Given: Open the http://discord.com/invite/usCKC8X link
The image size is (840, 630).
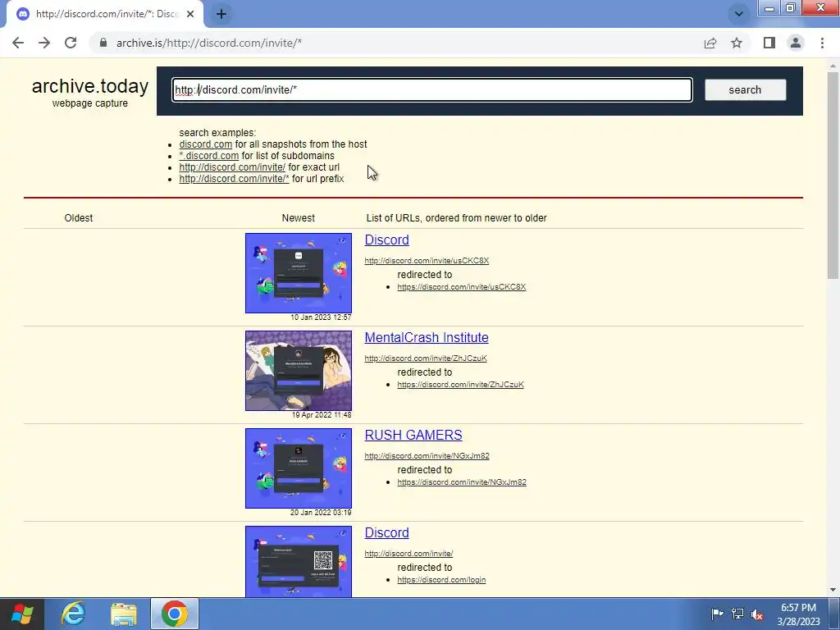Looking at the screenshot, I should click(427, 261).
